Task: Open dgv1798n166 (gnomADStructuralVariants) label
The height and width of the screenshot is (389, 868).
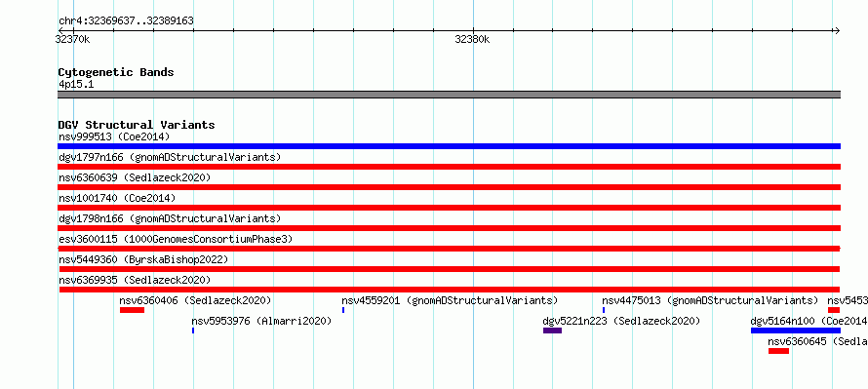Action: coord(170,218)
